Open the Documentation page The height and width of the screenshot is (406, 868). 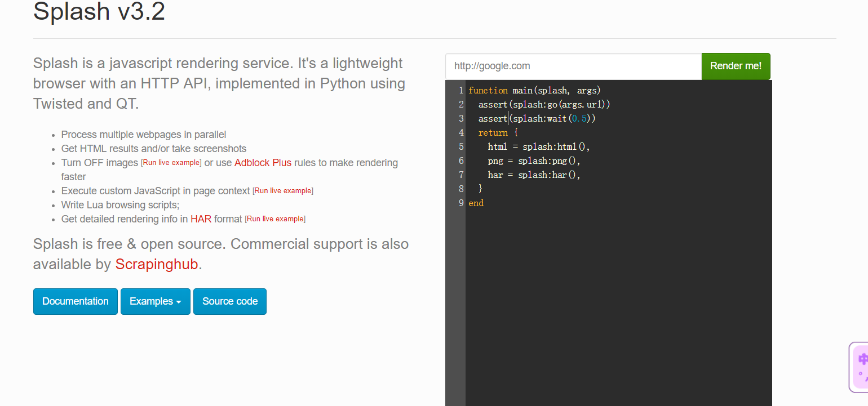click(x=76, y=301)
